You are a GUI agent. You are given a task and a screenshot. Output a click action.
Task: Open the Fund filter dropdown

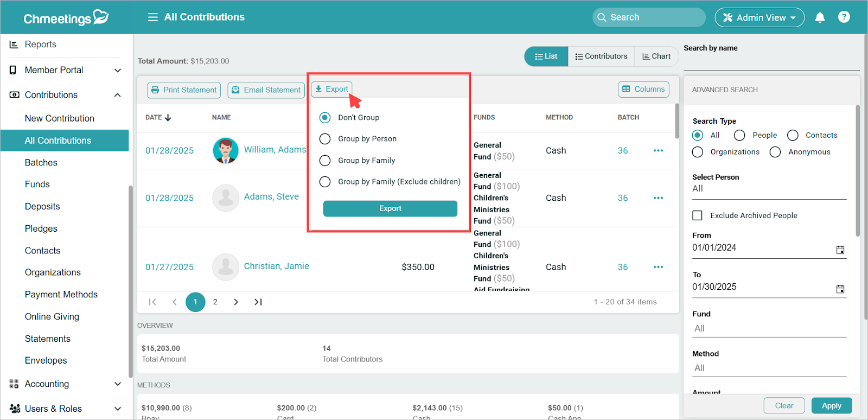769,329
